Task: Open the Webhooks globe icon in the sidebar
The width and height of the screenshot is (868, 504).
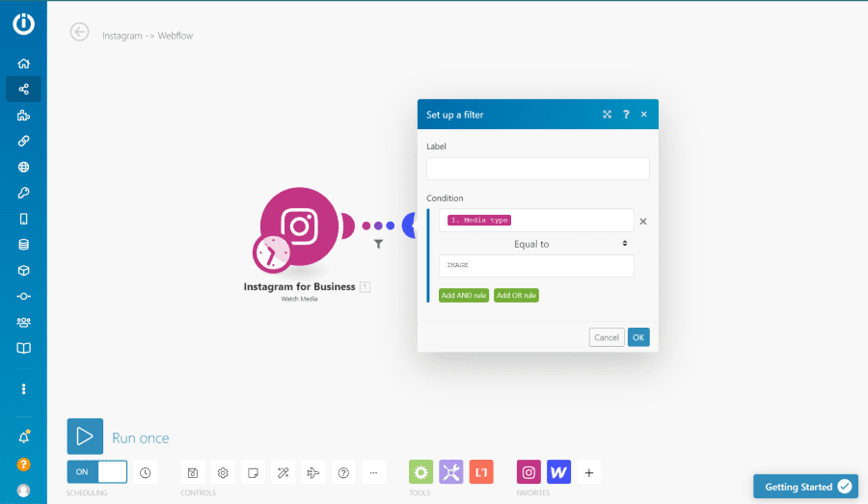Action: pos(23,167)
